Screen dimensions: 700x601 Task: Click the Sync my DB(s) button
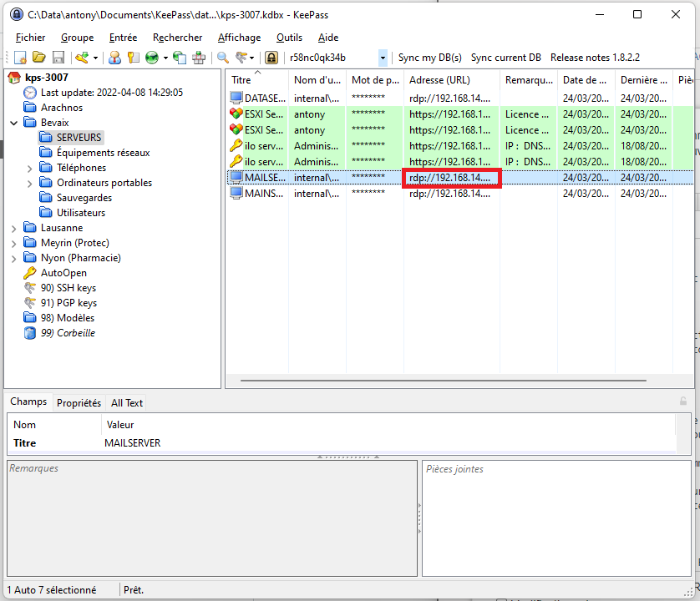pyautogui.click(x=430, y=58)
